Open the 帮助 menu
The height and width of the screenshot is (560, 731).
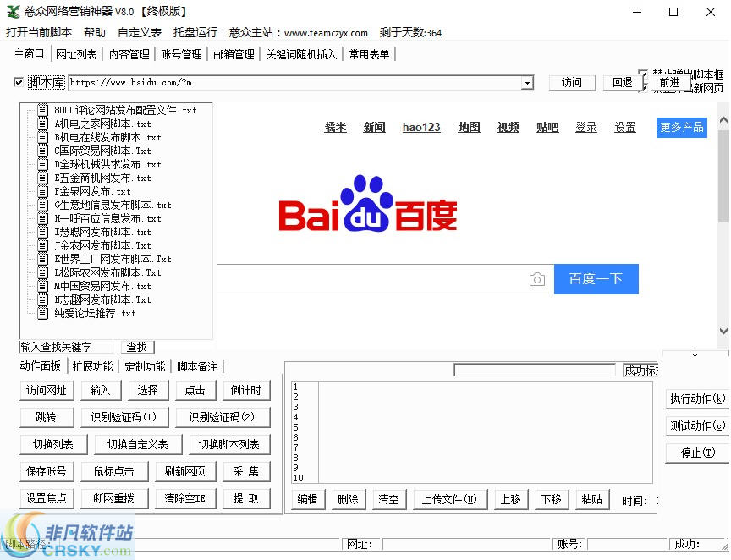click(95, 33)
